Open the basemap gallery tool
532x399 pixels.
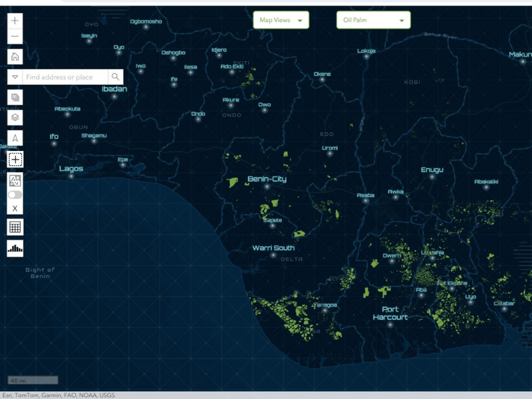(x=15, y=98)
